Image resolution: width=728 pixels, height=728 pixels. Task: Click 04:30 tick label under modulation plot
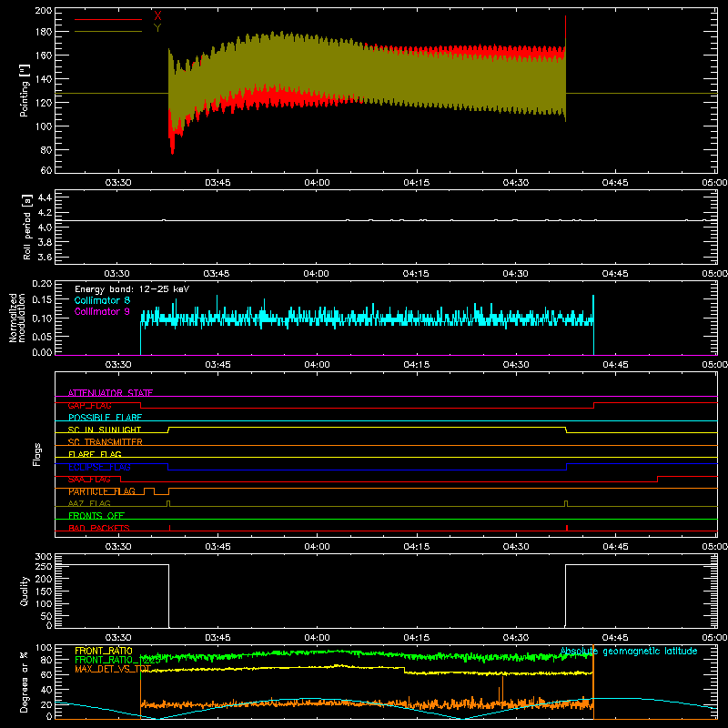(516, 365)
